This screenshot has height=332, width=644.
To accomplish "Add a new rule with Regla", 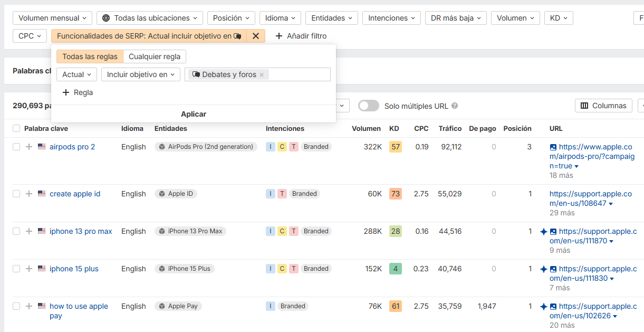I will pos(78,92).
